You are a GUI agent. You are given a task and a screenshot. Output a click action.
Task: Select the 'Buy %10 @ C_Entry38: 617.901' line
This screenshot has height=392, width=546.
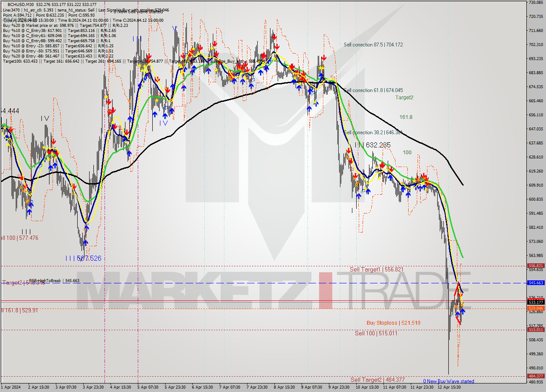pyautogui.click(x=59, y=31)
